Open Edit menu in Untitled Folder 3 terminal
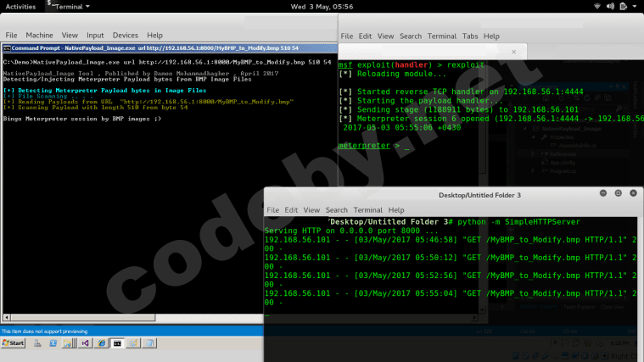Viewport: 644px width, 362px height. click(x=291, y=209)
